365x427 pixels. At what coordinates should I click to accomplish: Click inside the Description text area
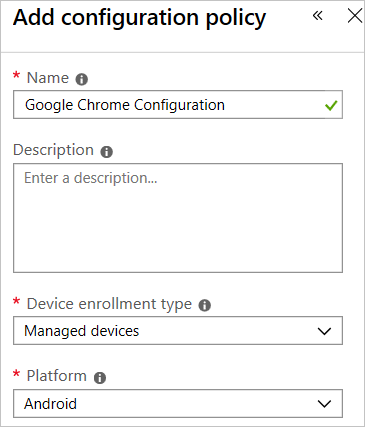coord(178,218)
